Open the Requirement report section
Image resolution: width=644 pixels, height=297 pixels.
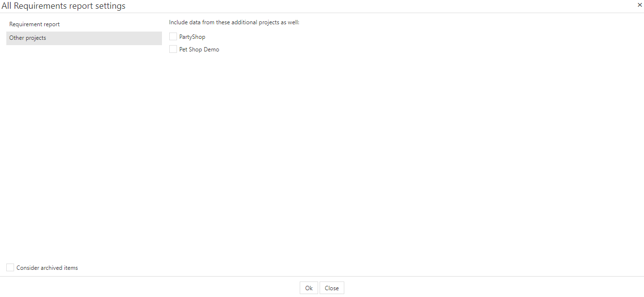click(34, 24)
